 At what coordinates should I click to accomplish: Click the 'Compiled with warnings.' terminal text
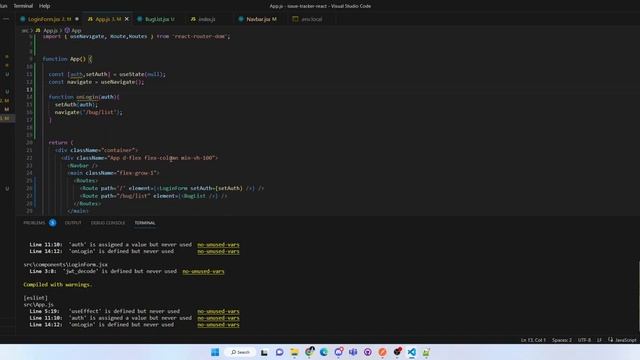coord(58,284)
